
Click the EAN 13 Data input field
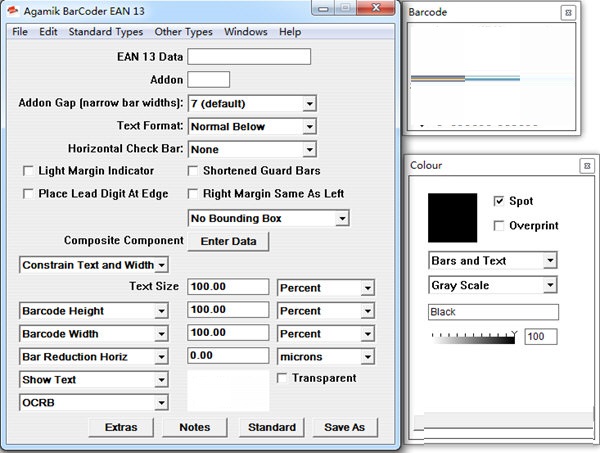pos(249,57)
